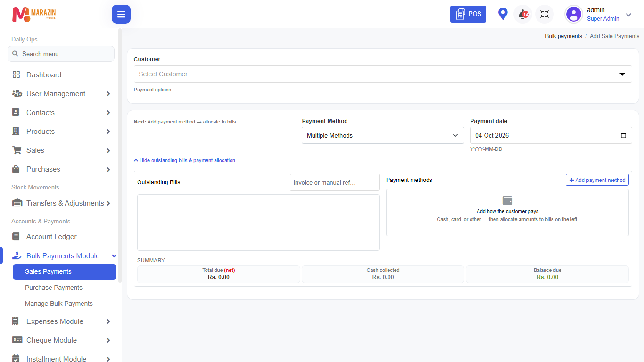Screen dimensions: 644x362
Task: Click the Payment date field
Action: 551,135
